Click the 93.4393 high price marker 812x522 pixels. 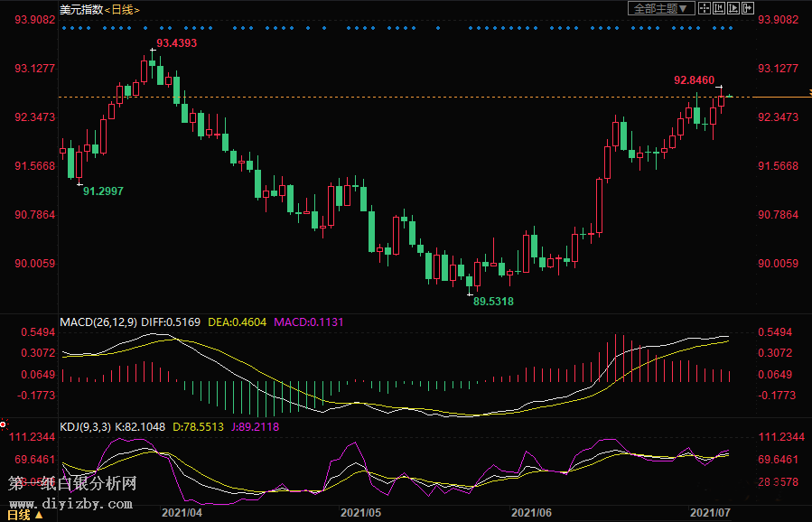[176, 42]
